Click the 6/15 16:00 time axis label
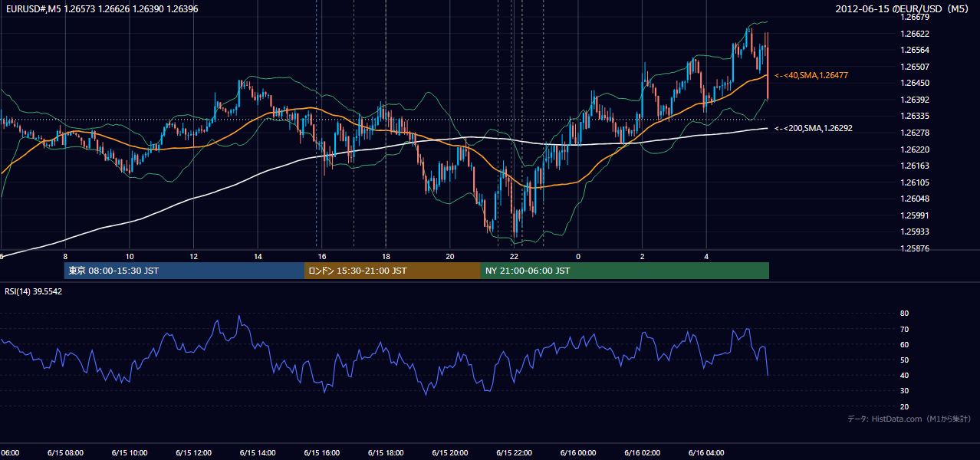 click(x=321, y=452)
